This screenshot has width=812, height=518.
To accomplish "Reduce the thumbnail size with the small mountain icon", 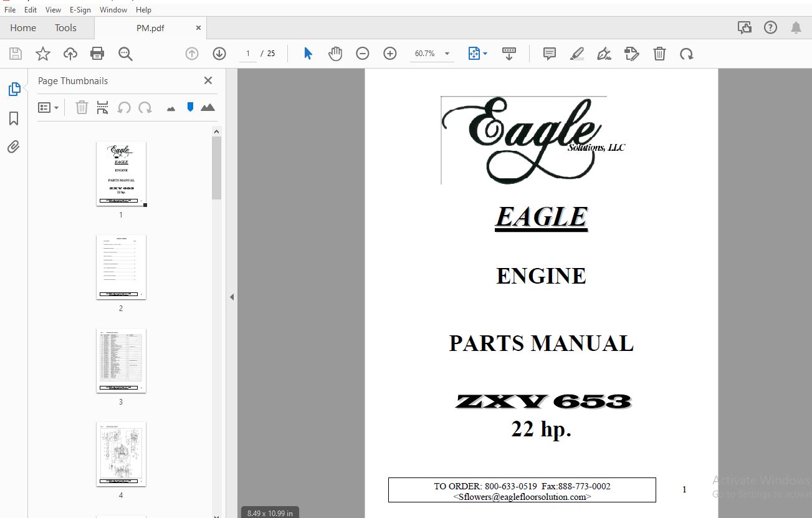I will tap(171, 108).
